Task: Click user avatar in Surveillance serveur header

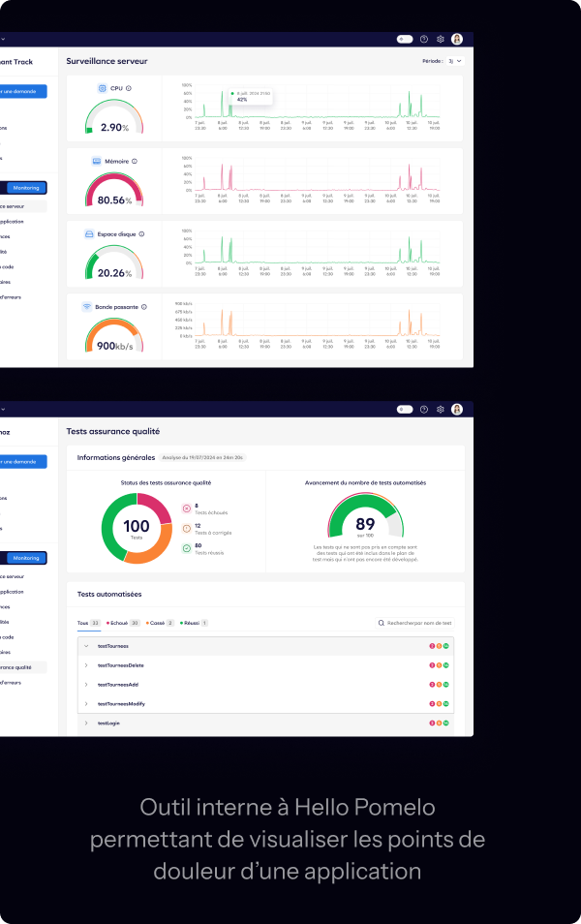Action: tap(457, 40)
